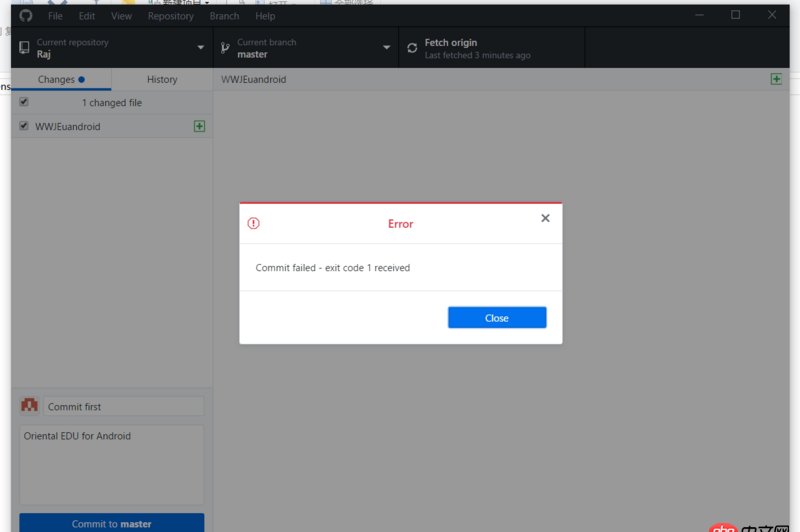Click the 1 changed file label
Image resolution: width=800 pixels, height=532 pixels.
pos(112,103)
